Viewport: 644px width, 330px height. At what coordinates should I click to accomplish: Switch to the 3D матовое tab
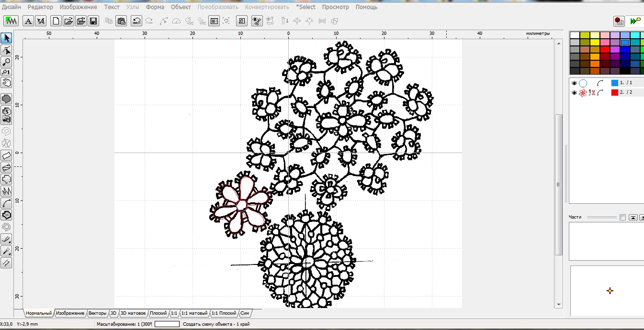(133, 313)
